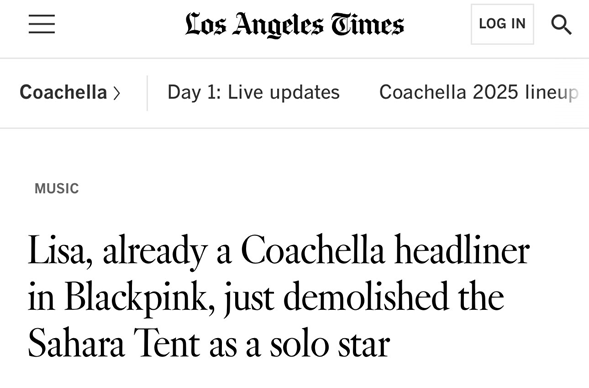Show the 2025 festival lineup page
Viewport: 589px width, 388px height.
479,92
